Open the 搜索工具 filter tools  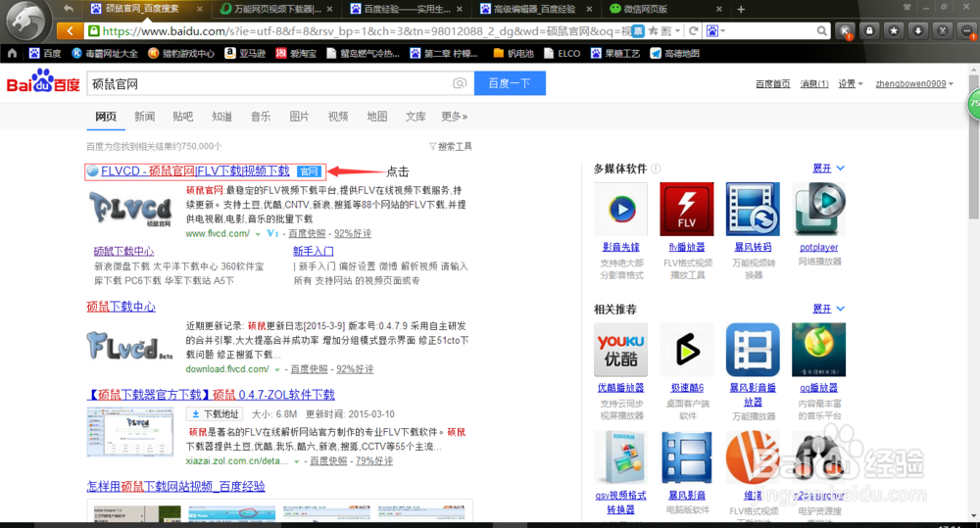(451, 146)
